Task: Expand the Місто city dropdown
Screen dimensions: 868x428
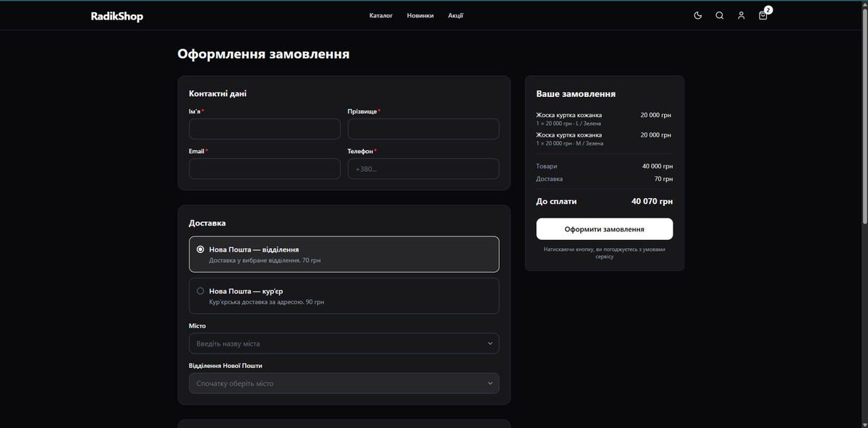Action: [344, 343]
